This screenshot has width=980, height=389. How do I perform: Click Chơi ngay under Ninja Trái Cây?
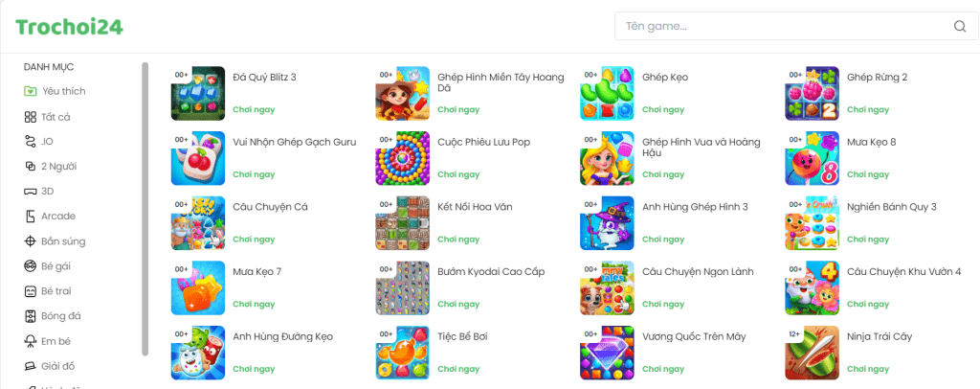tap(868, 369)
